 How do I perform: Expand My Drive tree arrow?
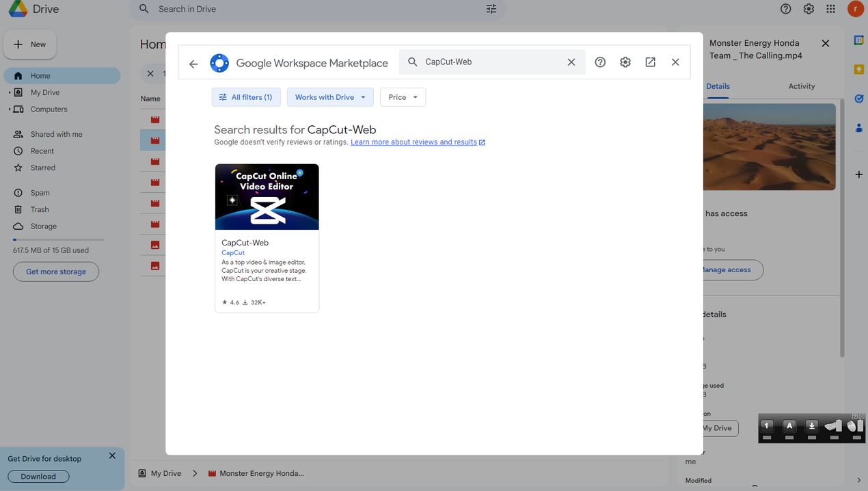coord(10,92)
